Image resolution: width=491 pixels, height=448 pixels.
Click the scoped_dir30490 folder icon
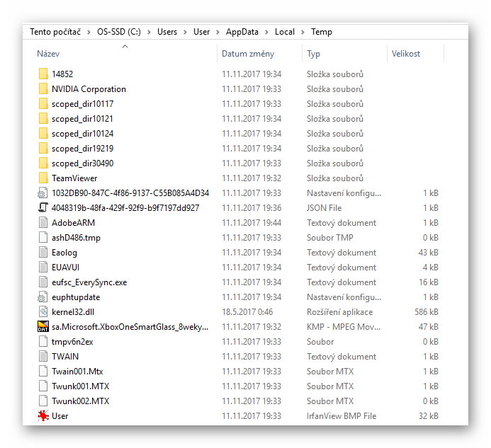click(43, 163)
